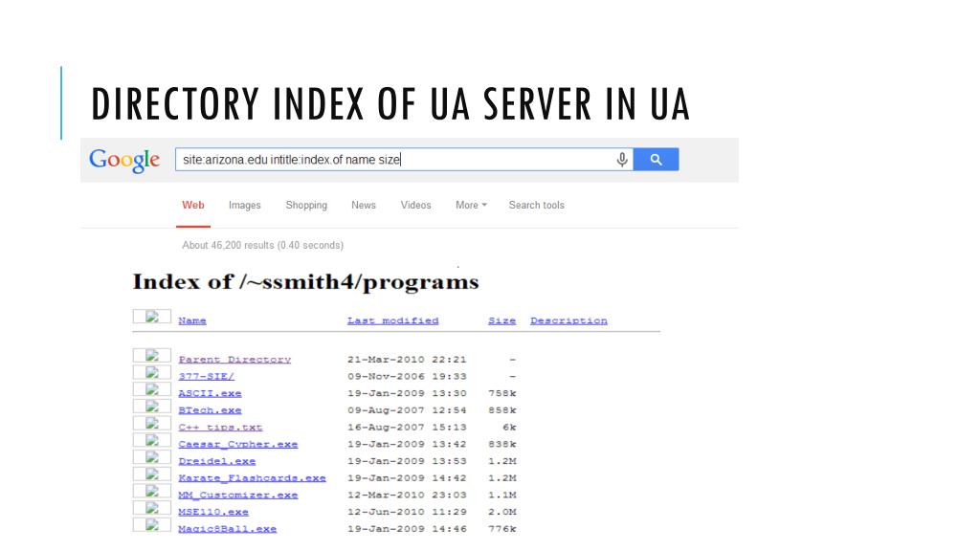Open the 377-SIE/ folder link
Viewport: 980px width, 551px height.
pyautogui.click(x=207, y=376)
